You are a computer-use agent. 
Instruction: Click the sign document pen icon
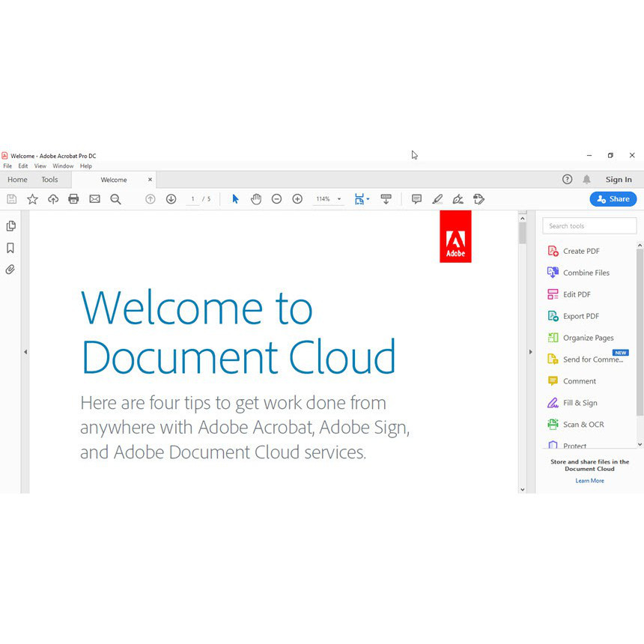point(458,199)
